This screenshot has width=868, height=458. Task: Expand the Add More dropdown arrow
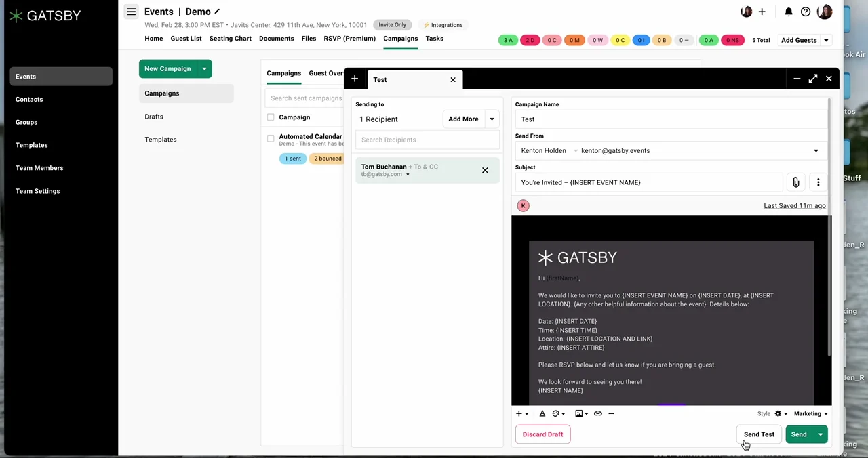(492, 119)
